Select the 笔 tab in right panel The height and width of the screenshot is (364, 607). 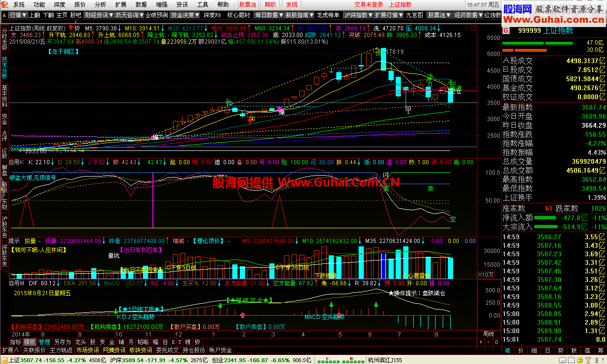508,350
